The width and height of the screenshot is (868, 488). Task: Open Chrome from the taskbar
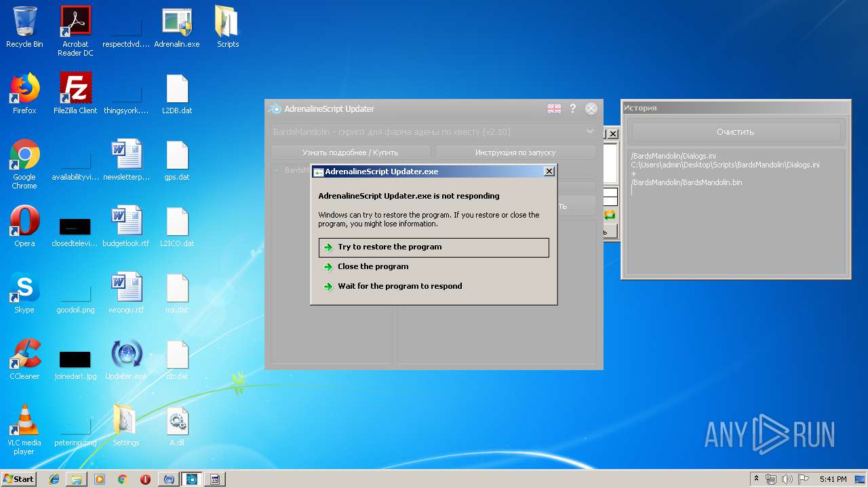click(122, 479)
